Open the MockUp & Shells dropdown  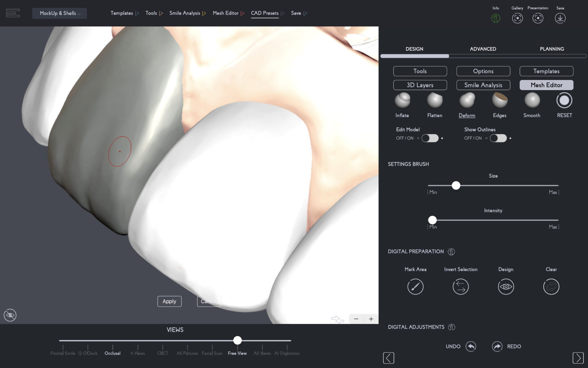[x=59, y=13]
